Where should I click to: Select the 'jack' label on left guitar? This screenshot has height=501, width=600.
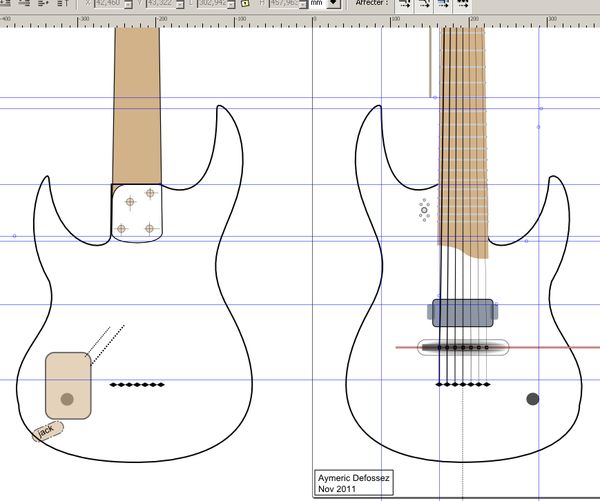pyautogui.click(x=48, y=431)
